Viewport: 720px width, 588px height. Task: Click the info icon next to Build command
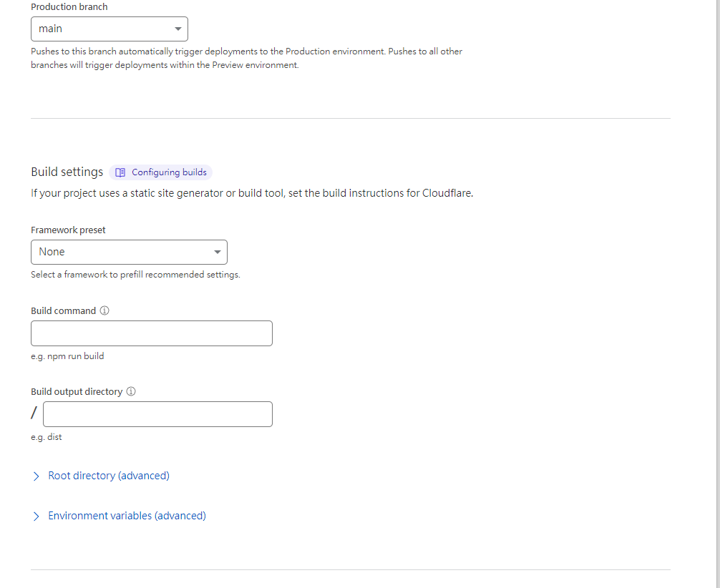[x=104, y=311]
